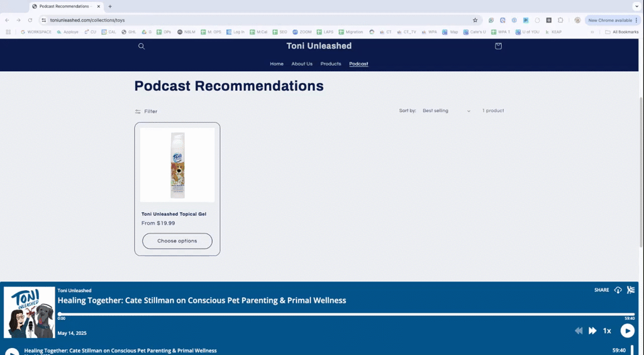Skip forward with the fast-forward icon
Image resolution: width=644 pixels, height=355 pixels.
click(x=592, y=330)
